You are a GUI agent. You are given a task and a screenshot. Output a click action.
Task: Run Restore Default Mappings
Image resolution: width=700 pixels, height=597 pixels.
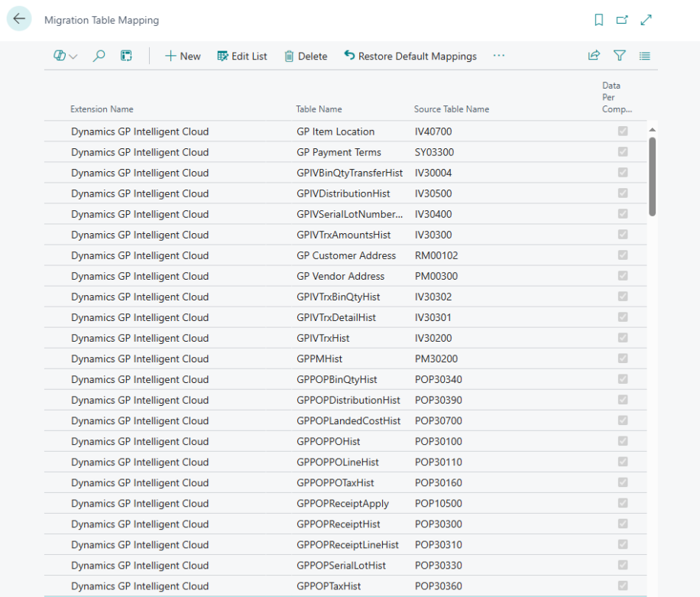[410, 56]
